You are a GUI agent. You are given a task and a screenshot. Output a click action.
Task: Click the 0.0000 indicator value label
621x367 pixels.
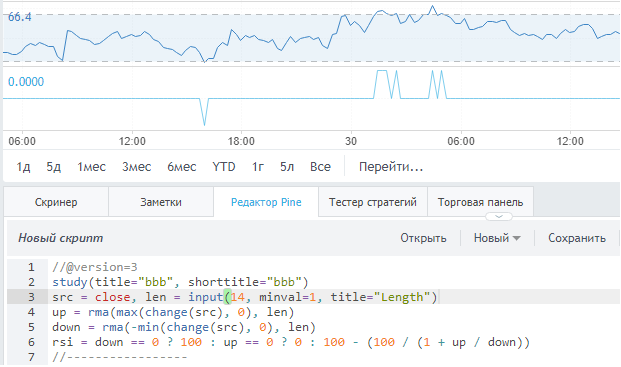coord(26,82)
